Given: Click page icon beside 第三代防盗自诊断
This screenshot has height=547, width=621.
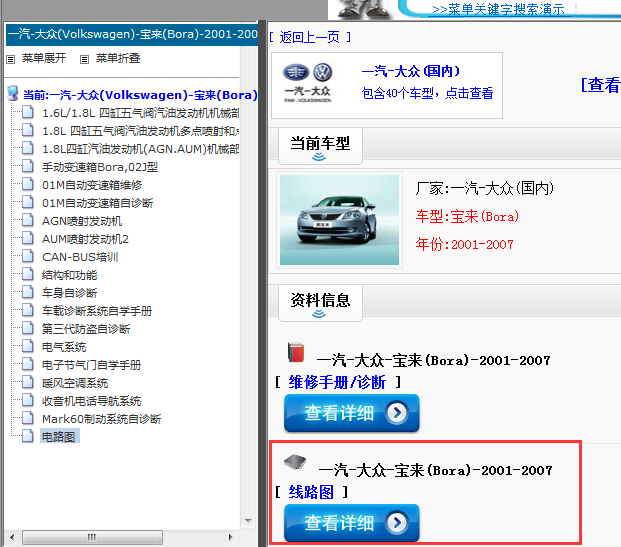Looking at the screenshot, I should [28, 328].
